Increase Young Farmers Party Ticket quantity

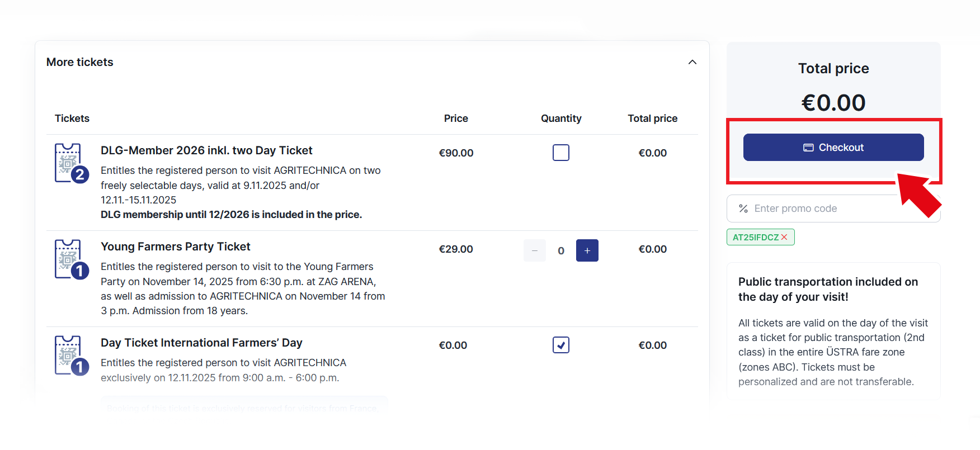tap(587, 250)
